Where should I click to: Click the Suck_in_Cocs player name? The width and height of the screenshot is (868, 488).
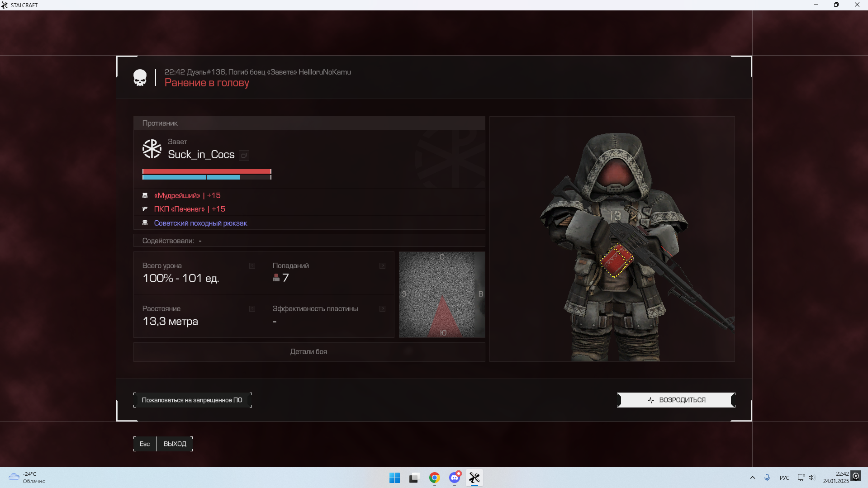pyautogui.click(x=201, y=155)
